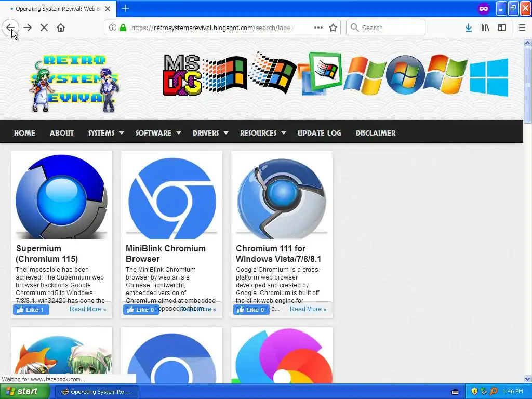The height and width of the screenshot is (399, 532).
Task: Open the colorful swirl browser thumbnail
Action: [282, 356]
